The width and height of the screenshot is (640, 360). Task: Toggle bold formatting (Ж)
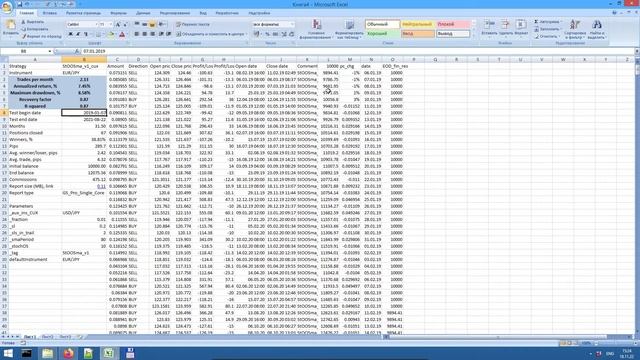(x=71, y=34)
